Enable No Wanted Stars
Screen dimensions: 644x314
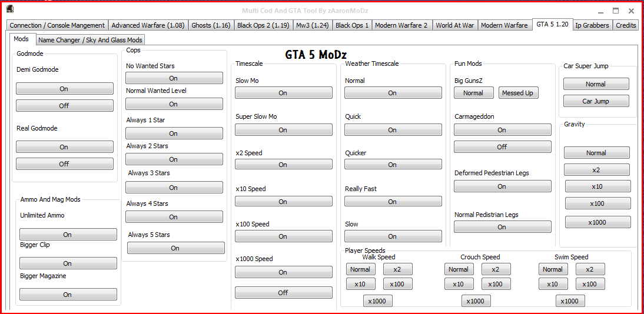click(174, 78)
